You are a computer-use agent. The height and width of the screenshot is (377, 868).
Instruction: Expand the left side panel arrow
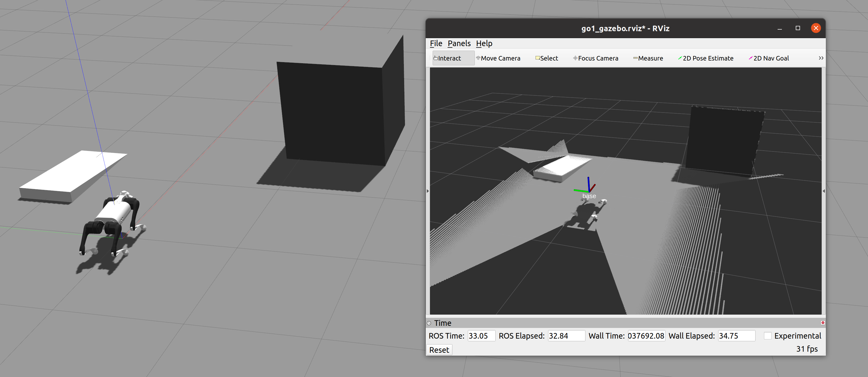(428, 191)
